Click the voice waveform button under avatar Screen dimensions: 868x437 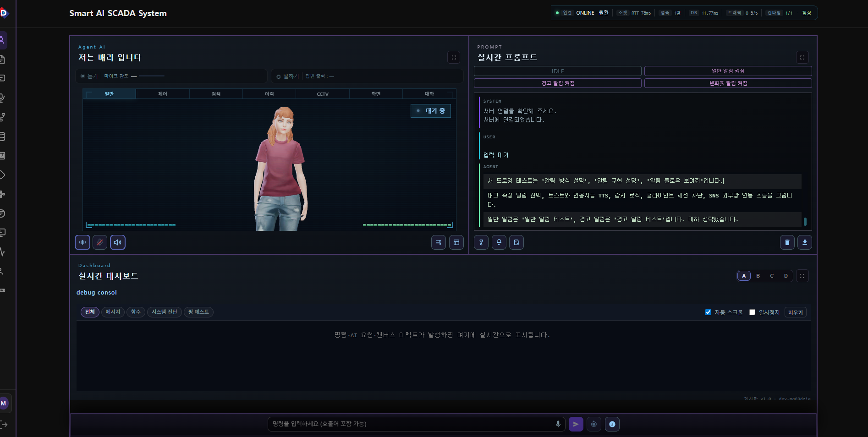click(x=82, y=242)
